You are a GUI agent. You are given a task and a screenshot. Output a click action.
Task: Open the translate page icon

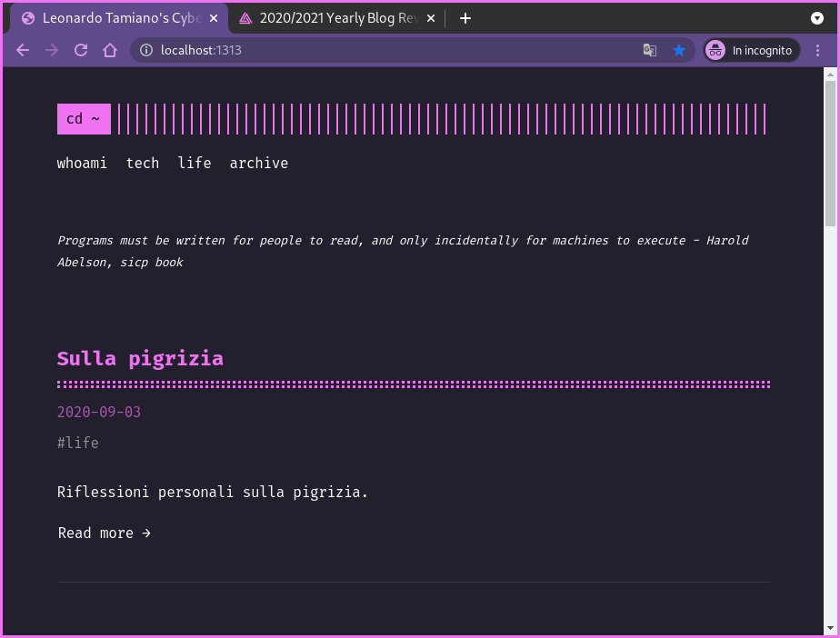(x=650, y=50)
